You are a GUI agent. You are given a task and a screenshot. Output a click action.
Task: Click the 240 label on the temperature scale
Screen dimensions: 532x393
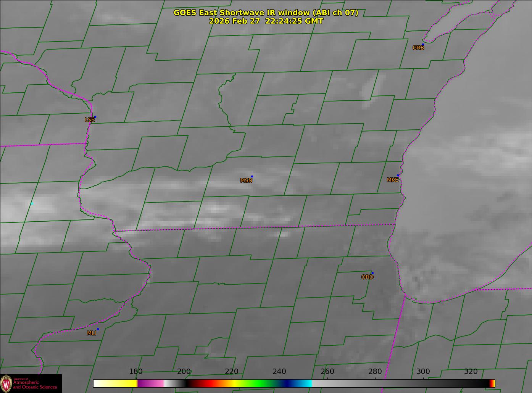coord(279,372)
